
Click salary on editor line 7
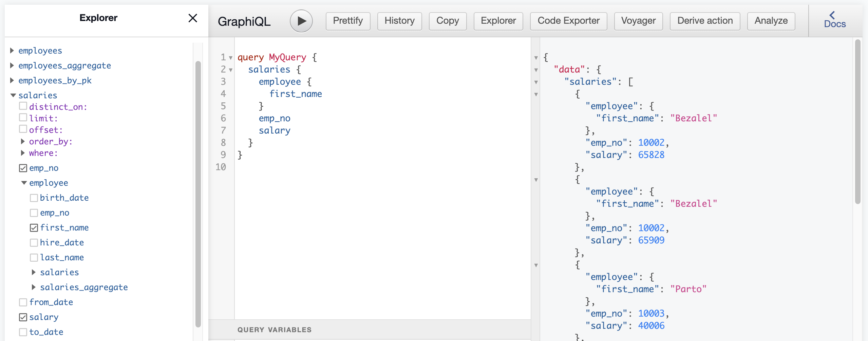point(275,131)
